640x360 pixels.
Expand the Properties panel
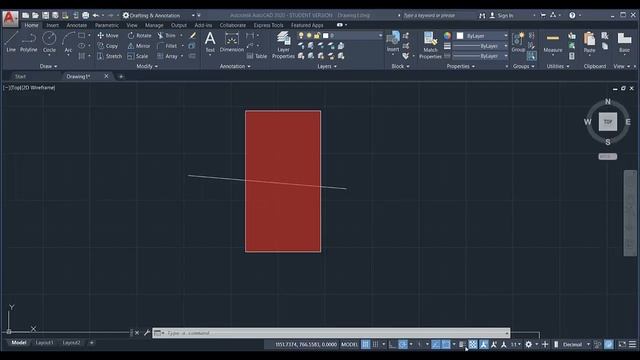tap(460, 66)
